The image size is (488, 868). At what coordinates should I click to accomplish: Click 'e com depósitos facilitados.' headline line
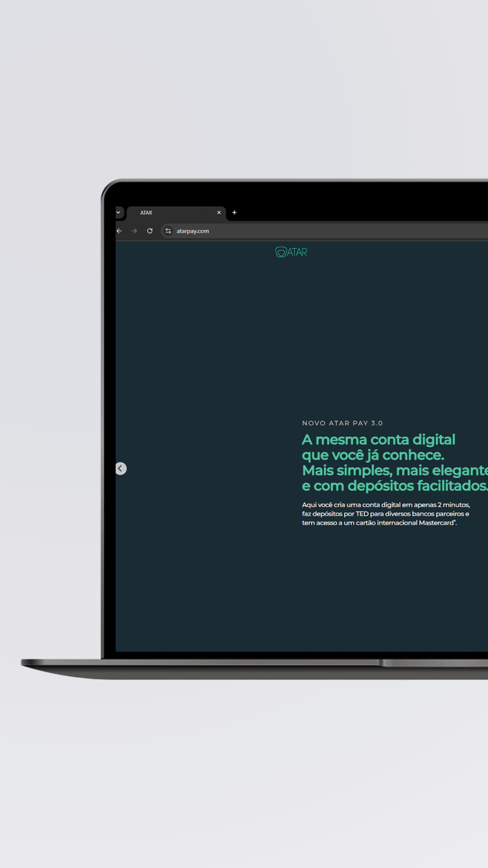pyautogui.click(x=394, y=486)
